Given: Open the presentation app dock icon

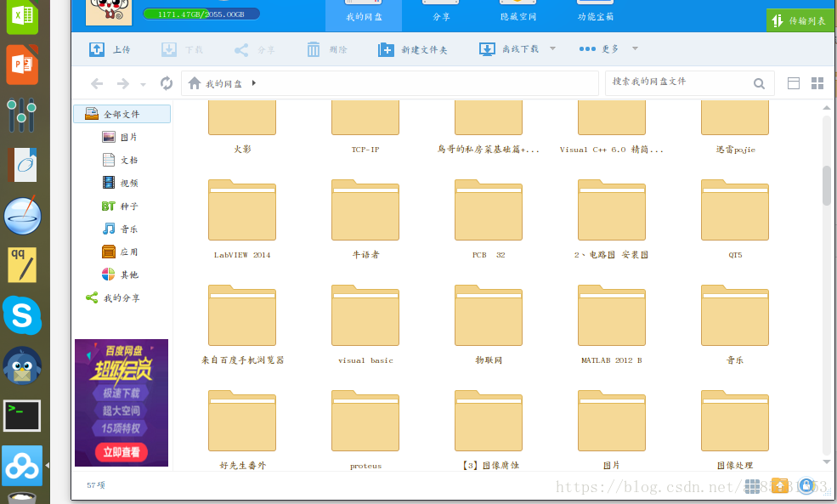Looking at the screenshot, I should [22, 65].
